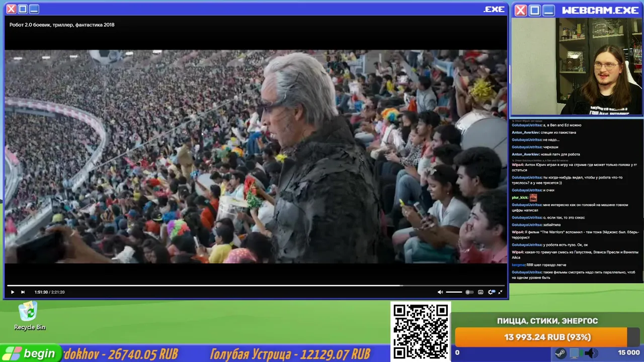Click the ПИЦЦА, СТИКИ, ЭНЕРГОС goal title
The image size is (644, 362).
pos(547,321)
